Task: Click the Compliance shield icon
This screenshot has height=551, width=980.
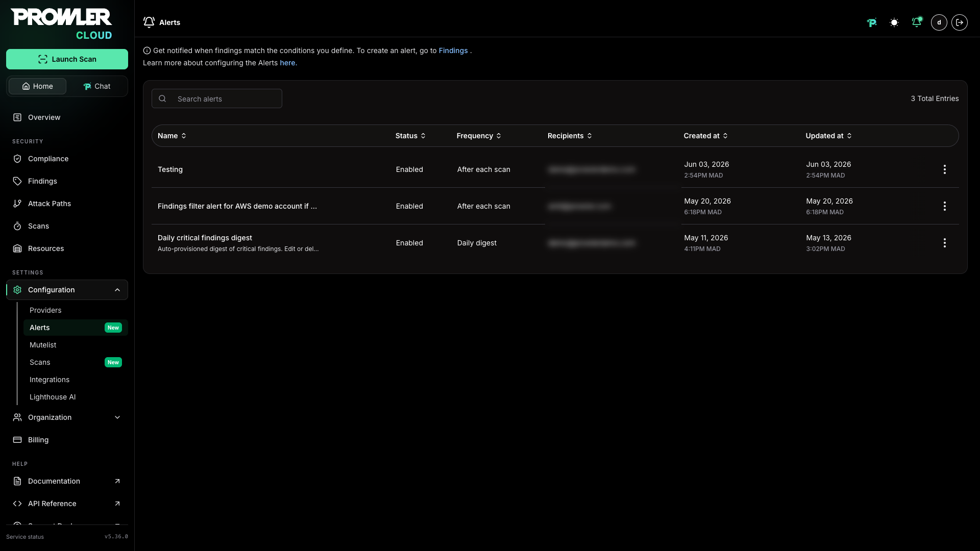Action: click(x=17, y=159)
